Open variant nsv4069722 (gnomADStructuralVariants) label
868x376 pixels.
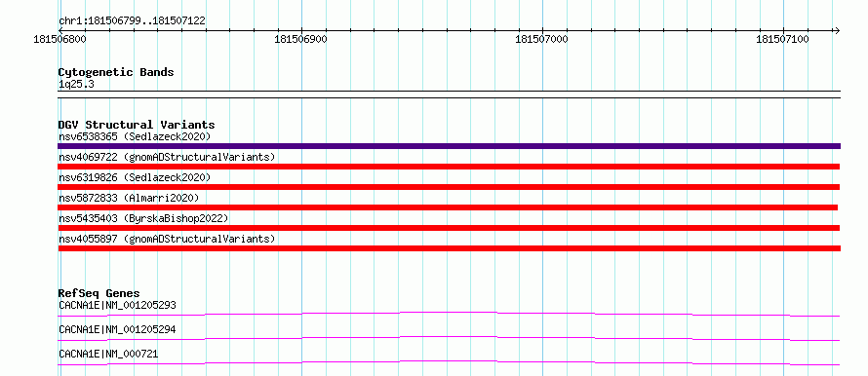(167, 157)
